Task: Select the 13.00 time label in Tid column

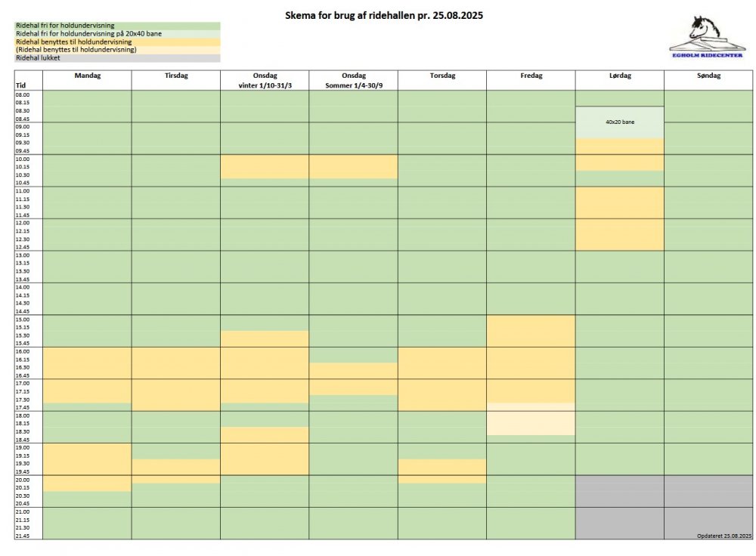Action: click(x=23, y=255)
